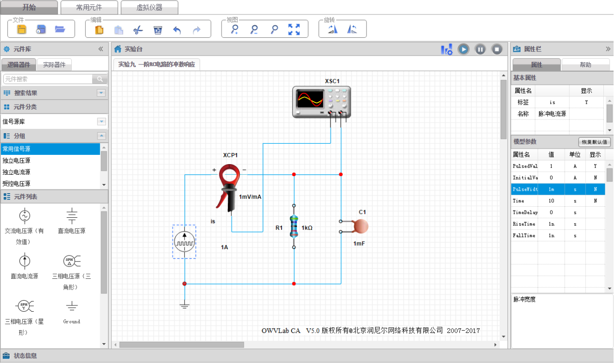Viewport: 616px width, 364px height.
Task: Select the XSC1 oscilloscope on canvas
Action: [321, 101]
